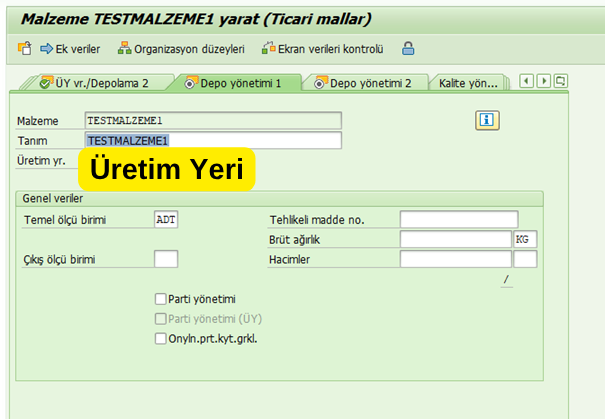
Task: Focus the Tehlikeli madde no. field
Action: coord(458,219)
